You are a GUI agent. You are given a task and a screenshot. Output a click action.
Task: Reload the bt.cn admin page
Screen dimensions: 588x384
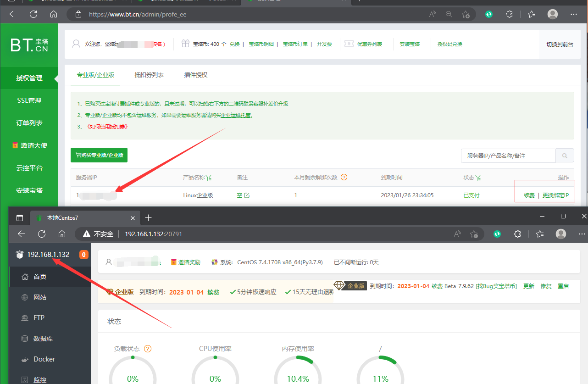point(33,14)
